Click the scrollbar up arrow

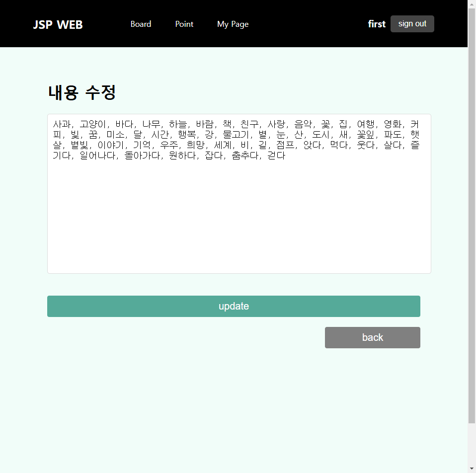(472, 5)
